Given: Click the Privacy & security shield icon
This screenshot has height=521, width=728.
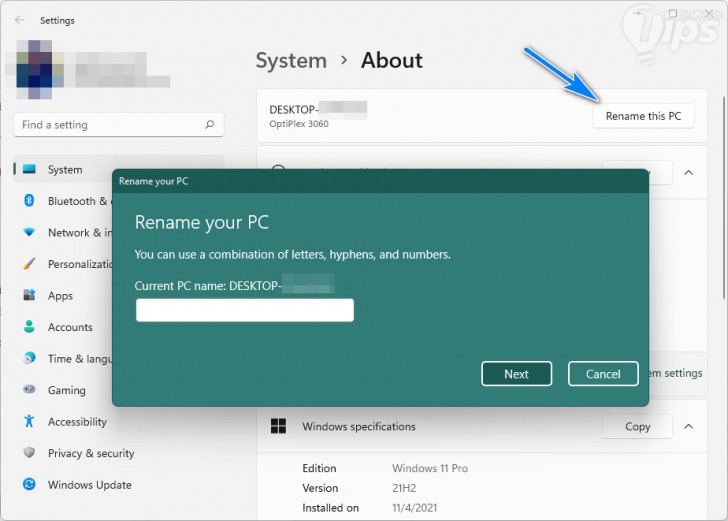Looking at the screenshot, I should [29, 453].
